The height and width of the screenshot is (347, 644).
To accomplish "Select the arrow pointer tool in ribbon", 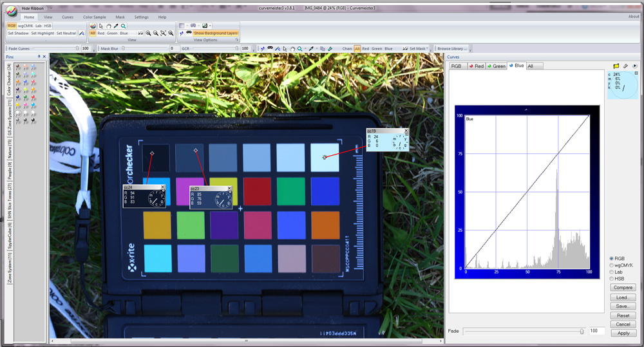I will tap(101, 26).
